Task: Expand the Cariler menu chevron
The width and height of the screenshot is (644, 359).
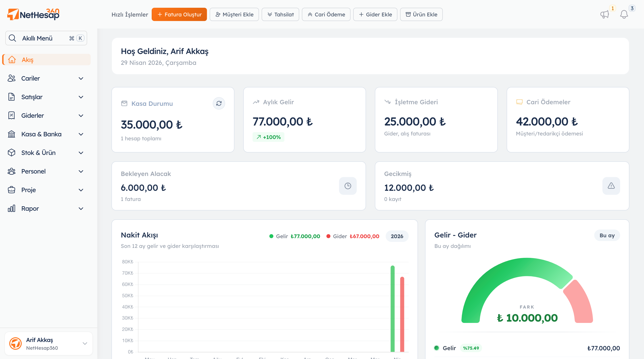Action: click(x=81, y=78)
